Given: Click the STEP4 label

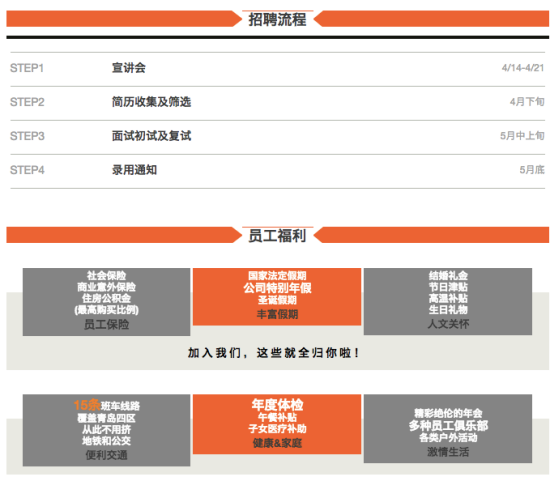Looking at the screenshot, I should click(x=27, y=170).
